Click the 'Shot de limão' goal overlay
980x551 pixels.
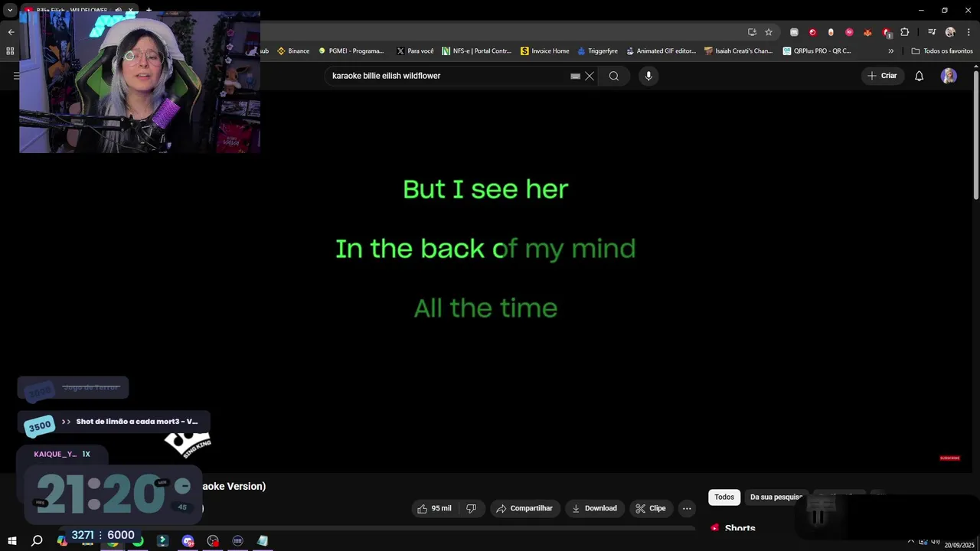click(x=115, y=422)
